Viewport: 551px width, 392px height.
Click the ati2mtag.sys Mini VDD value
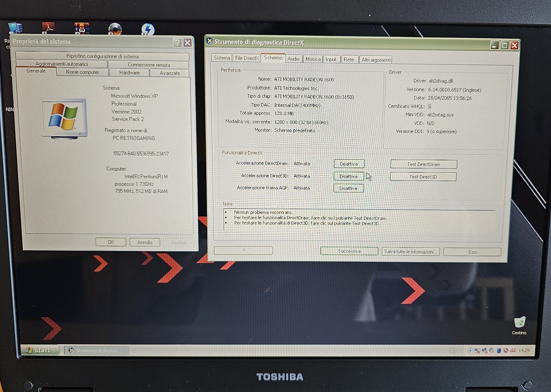(x=440, y=115)
